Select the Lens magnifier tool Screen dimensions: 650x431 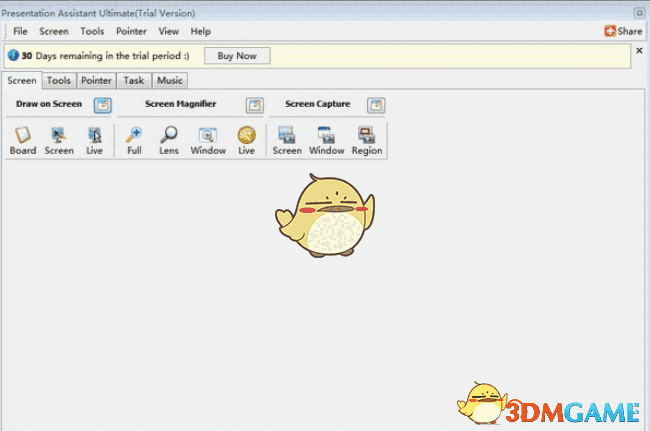[169, 141]
